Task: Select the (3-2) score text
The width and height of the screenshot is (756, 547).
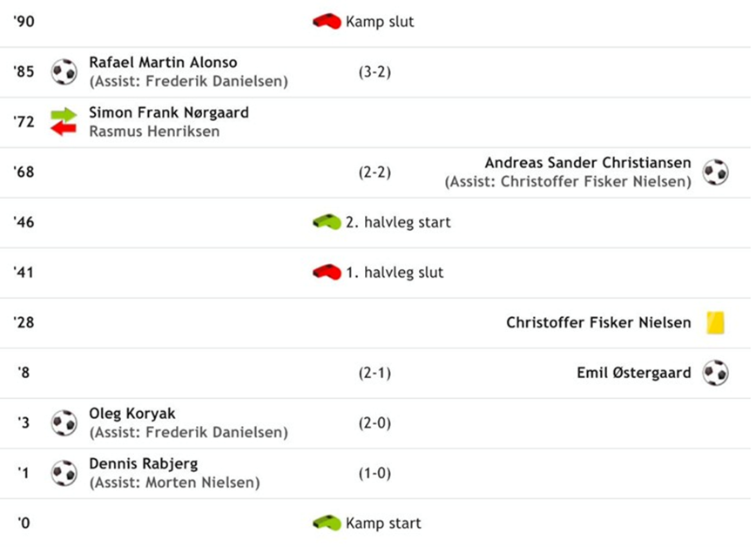Action: coord(375,72)
